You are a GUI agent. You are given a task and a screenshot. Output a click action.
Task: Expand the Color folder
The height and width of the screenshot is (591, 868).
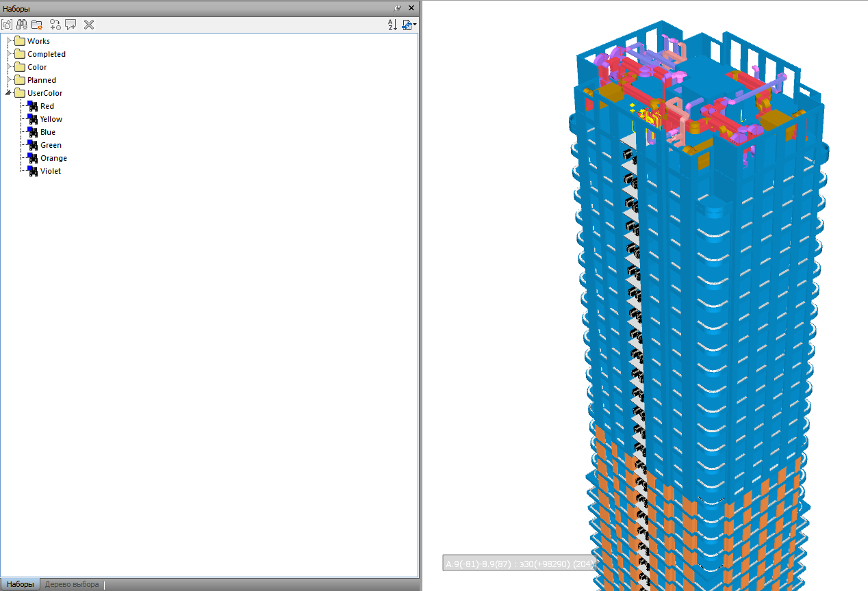(9, 67)
